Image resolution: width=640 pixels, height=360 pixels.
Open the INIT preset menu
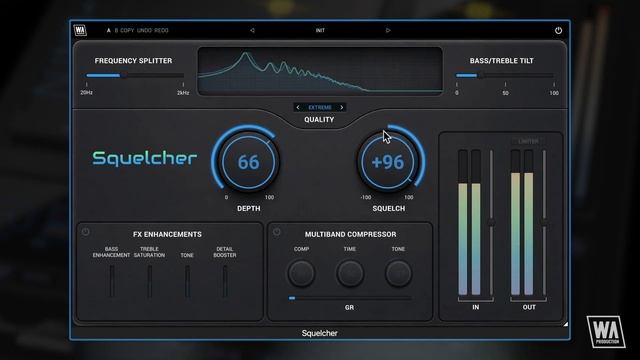pyautogui.click(x=320, y=30)
